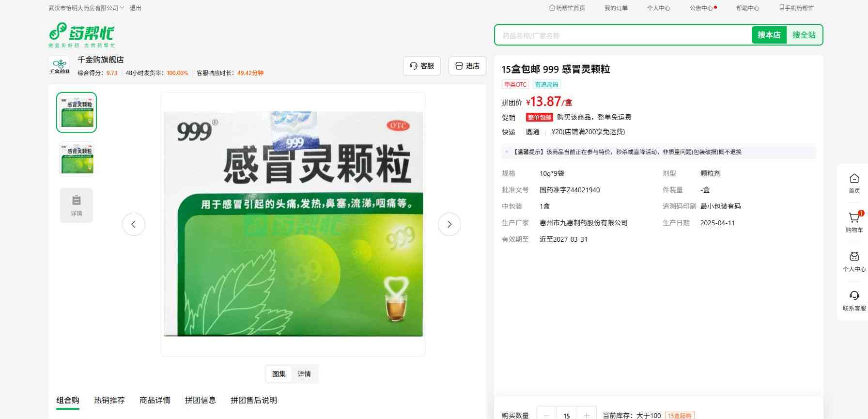The width and height of the screenshot is (868, 419).
Task: Increase purchase quantity with plus button
Action: tap(587, 415)
